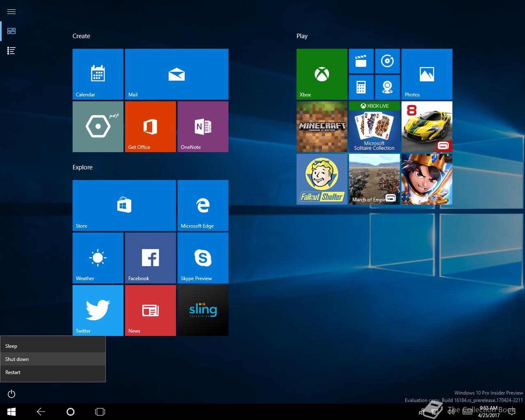Viewport: 525px width, 420px height.
Task: Open the Twitter tile
Action: [98, 310]
